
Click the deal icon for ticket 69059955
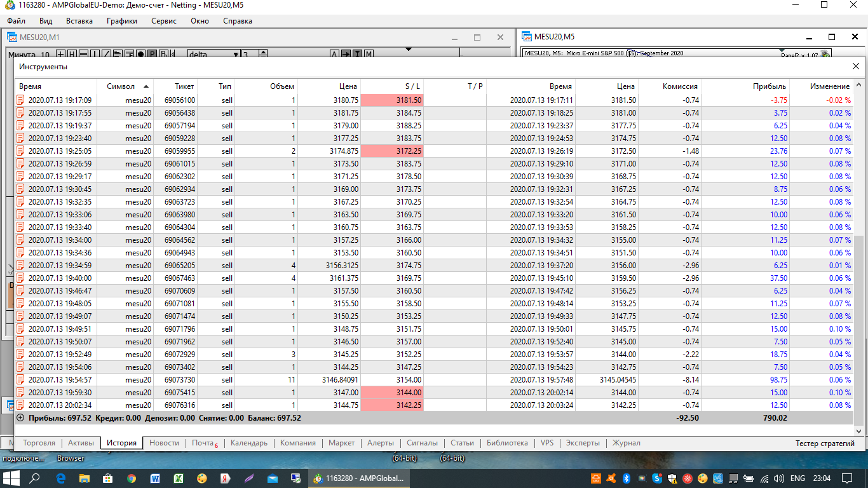pyautogui.click(x=21, y=151)
